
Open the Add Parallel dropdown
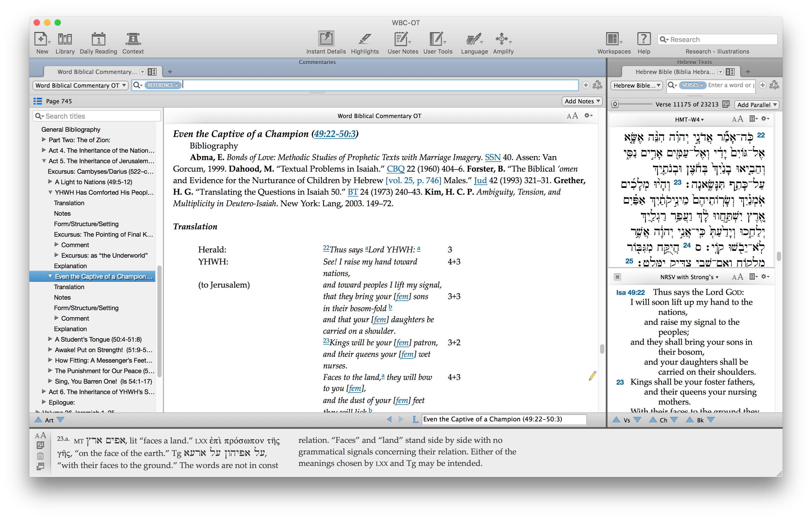coord(756,105)
